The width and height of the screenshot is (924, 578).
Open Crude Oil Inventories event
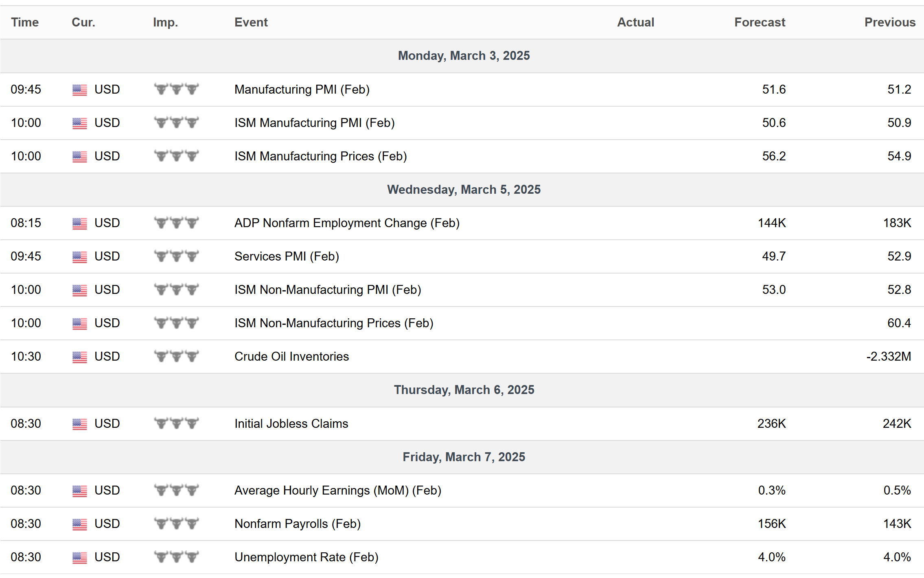pyautogui.click(x=292, y=357)
